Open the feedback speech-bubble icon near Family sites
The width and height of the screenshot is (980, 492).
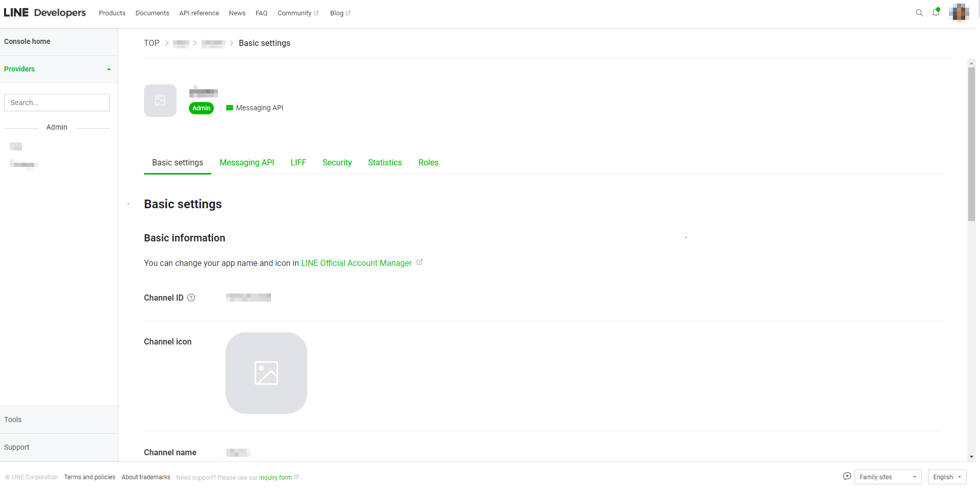[x=847, y=476]
